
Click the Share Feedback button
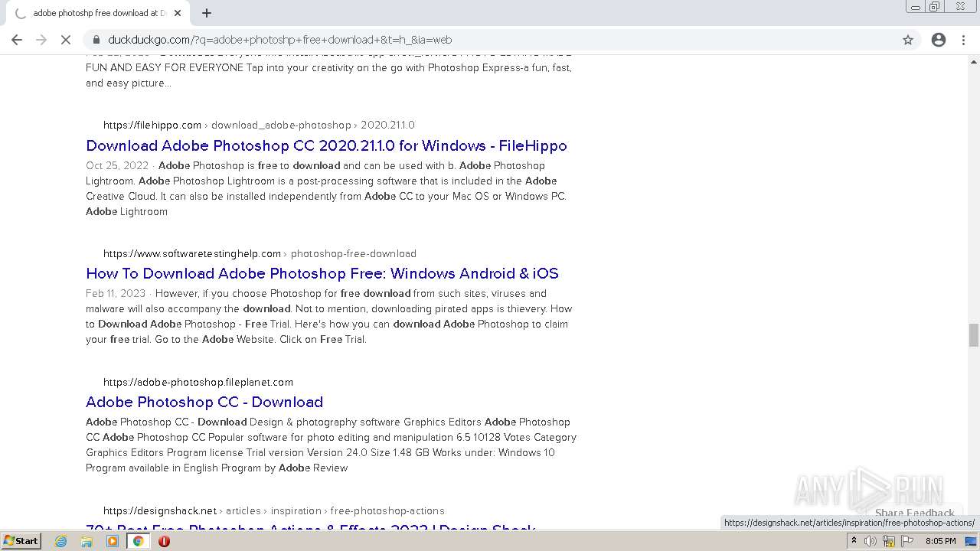tap(915, 513)
